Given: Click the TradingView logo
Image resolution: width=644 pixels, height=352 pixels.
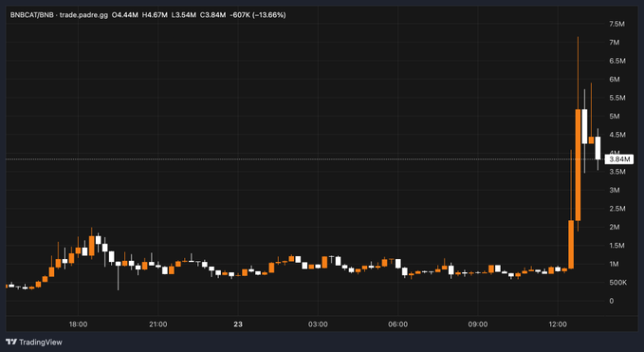Looking at the screenshot, I should coord(34,342).
